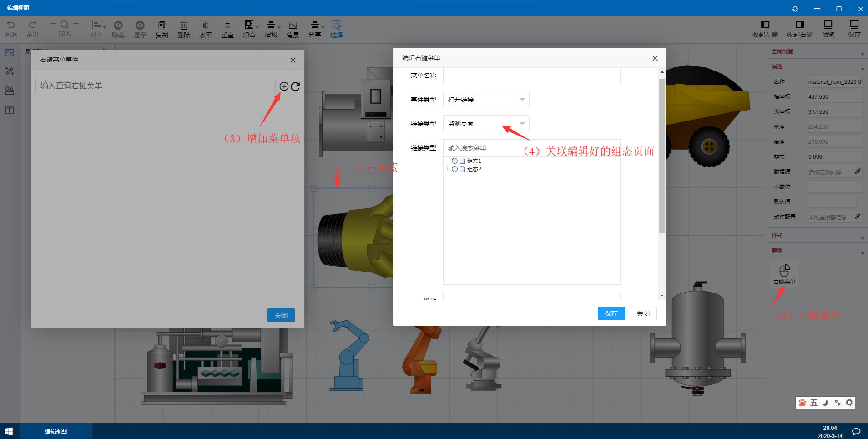Click the 删除 trash toolbar icon
Image resolution: width=868 pixels, height=439 pixels.
[183, 25]
